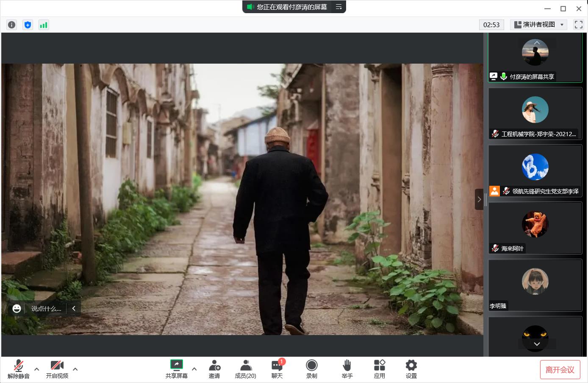Check the network signal strength icon

pyautogui.click(x=44, y=25)
